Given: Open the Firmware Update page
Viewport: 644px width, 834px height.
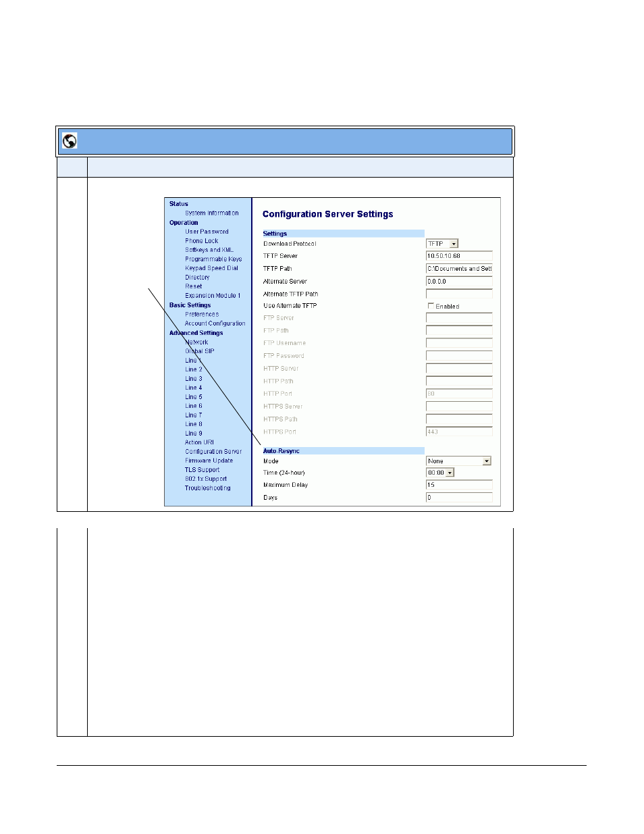Looking at the screenshot, I should pos(209,461).
